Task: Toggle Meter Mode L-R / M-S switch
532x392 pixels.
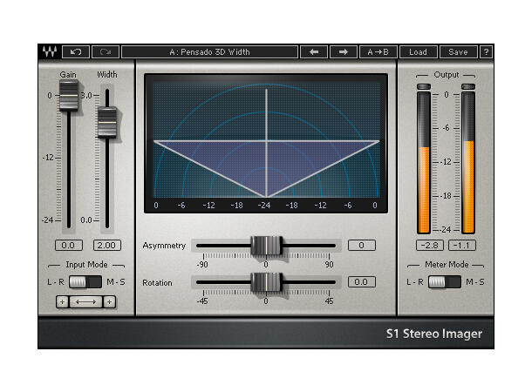Action: (x=445, y=282)
